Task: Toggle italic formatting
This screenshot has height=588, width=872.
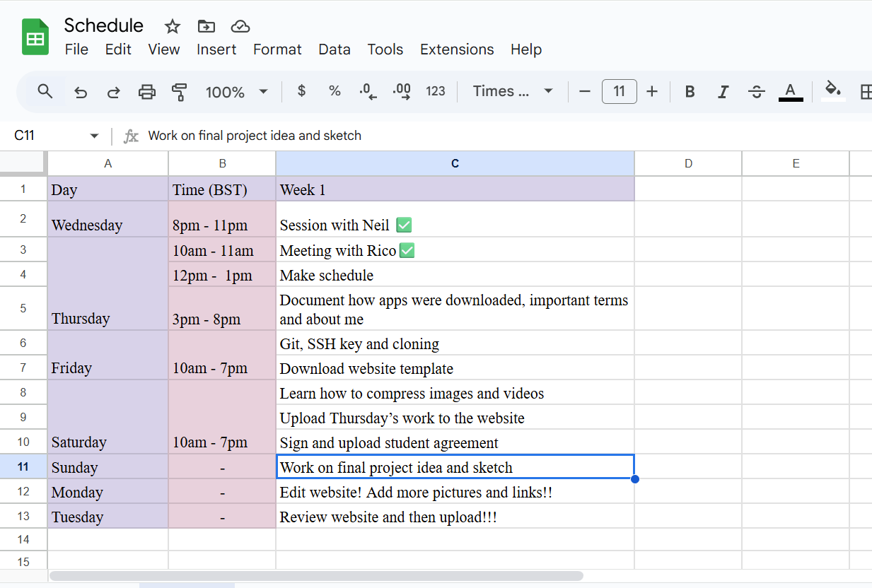Action: tap(723, 91)
